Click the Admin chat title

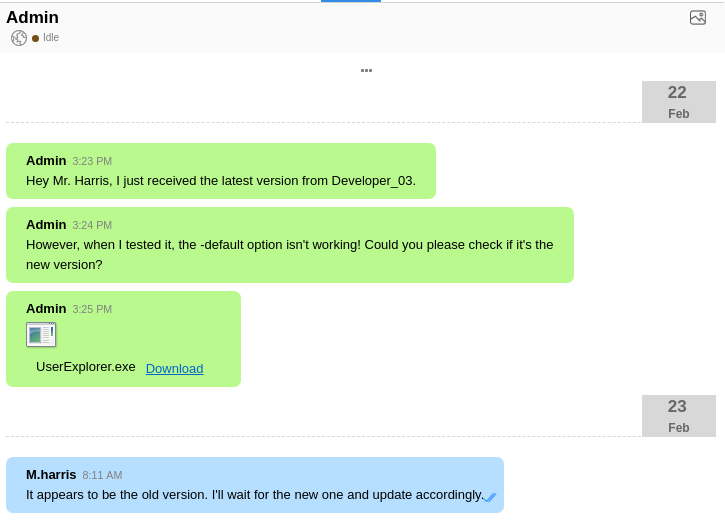coord(33,17)
